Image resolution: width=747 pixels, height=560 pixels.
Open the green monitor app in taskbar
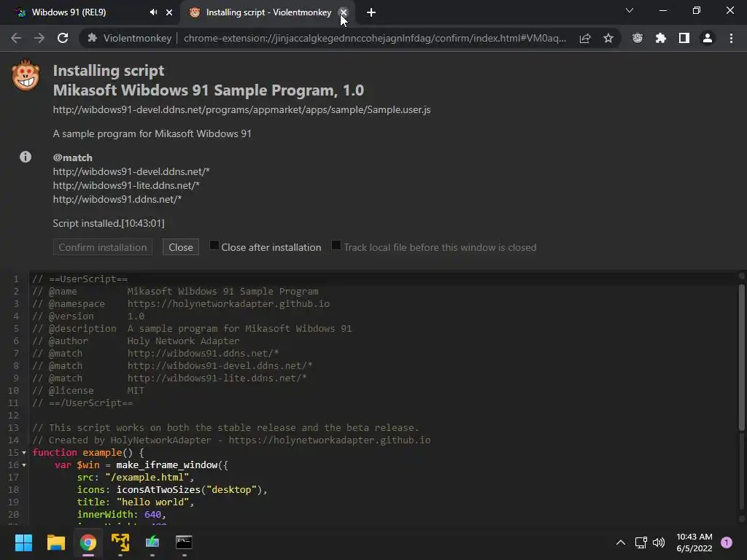point(152,542)
